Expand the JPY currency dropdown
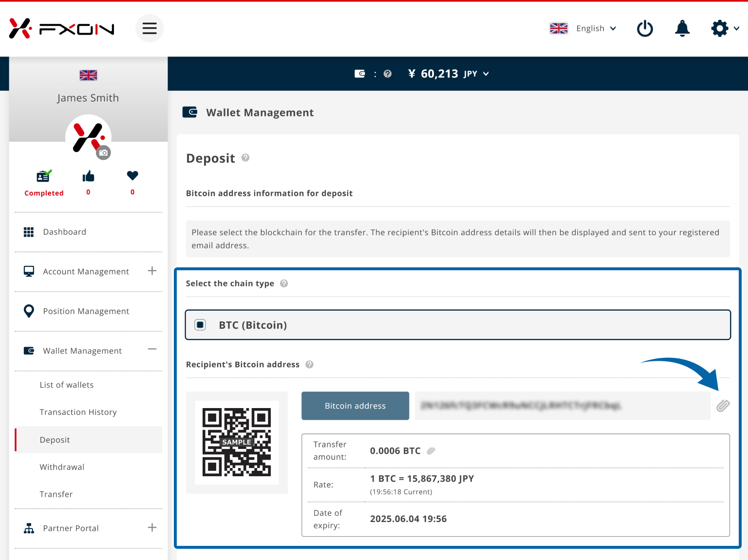Viewport: 748px width, 560px height. coord(476,74)
